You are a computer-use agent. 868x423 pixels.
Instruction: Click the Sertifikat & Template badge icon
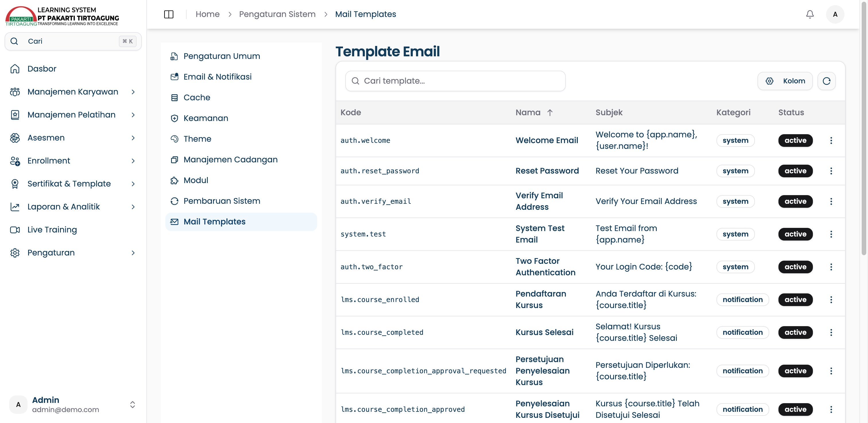(15, 184)
